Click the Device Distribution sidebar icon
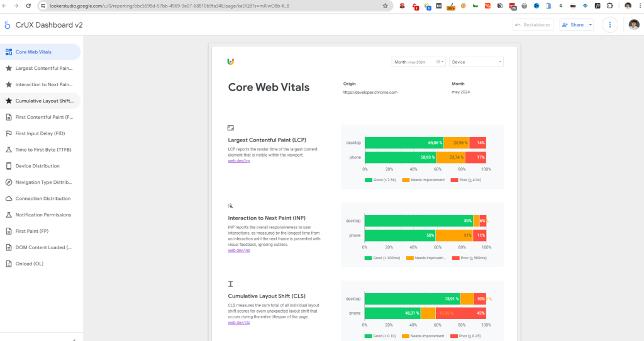Viewport: 644px width, 341px height. pyautogui.click(x=9, y=166)
